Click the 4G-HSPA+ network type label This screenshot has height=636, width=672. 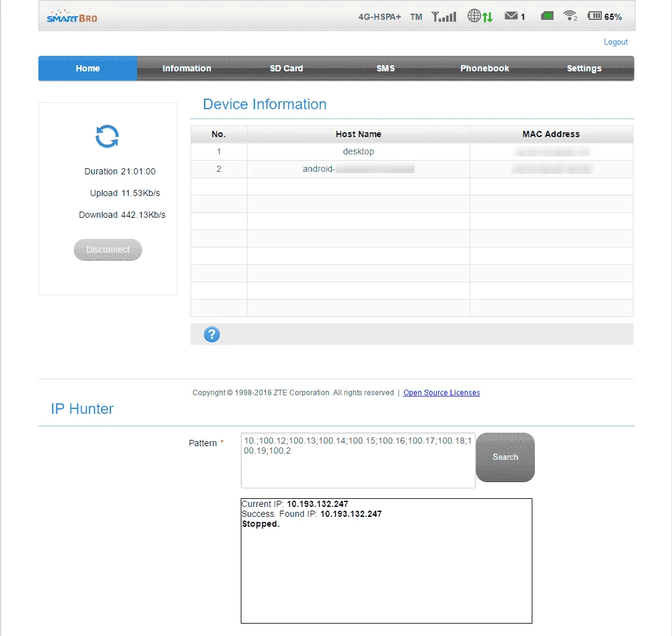380,17
